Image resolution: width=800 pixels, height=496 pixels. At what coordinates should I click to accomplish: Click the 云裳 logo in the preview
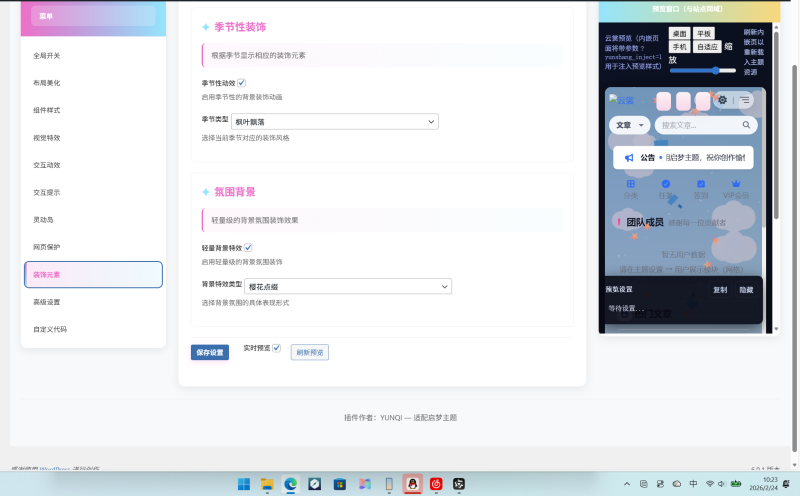coord(621,100)
